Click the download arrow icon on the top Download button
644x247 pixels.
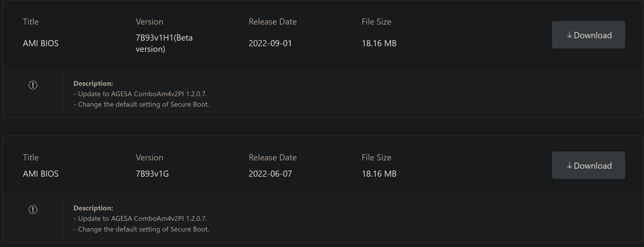570,35
